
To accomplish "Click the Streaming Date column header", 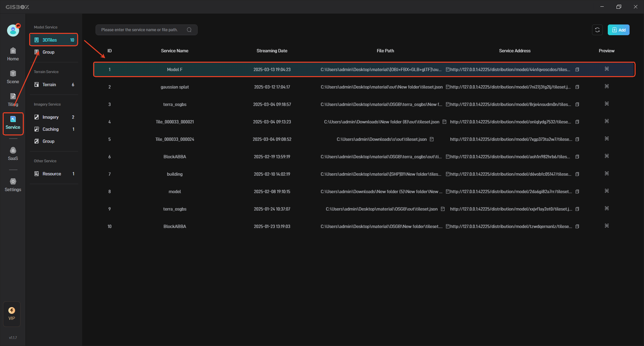I will 272,51.
